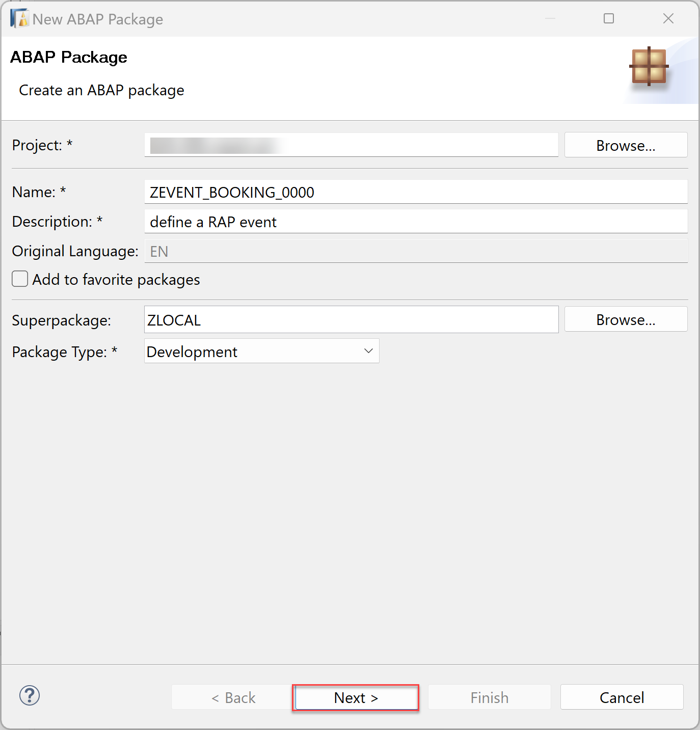Focus the Project input field
The image size is (700, 730).
pyautogui.click(x=352, y=145)
